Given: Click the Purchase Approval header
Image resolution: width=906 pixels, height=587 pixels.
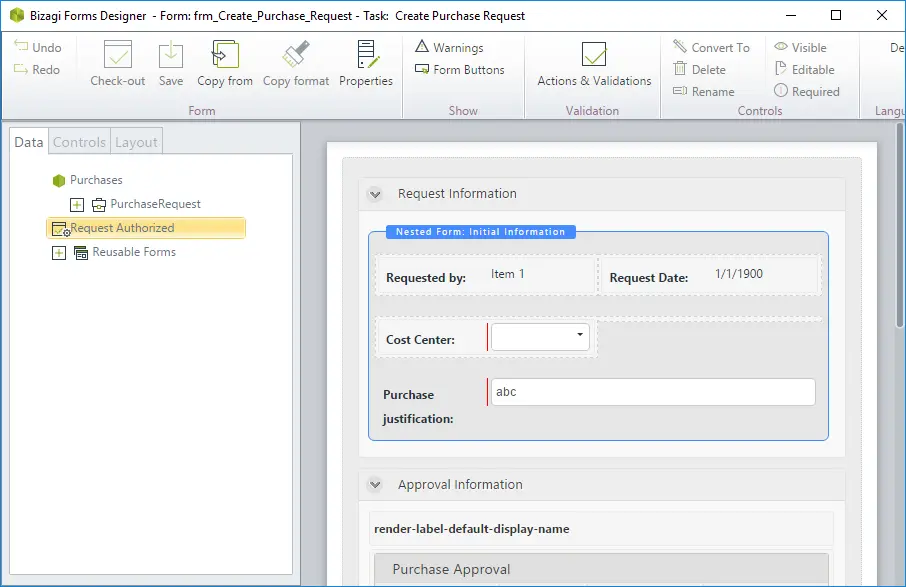Looking at the screenshot, I should coord(601,569).
